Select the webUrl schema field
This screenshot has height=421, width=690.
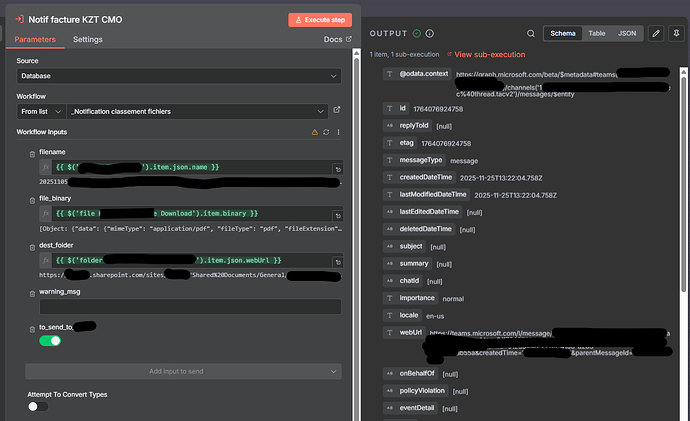(x=404, y=333)
